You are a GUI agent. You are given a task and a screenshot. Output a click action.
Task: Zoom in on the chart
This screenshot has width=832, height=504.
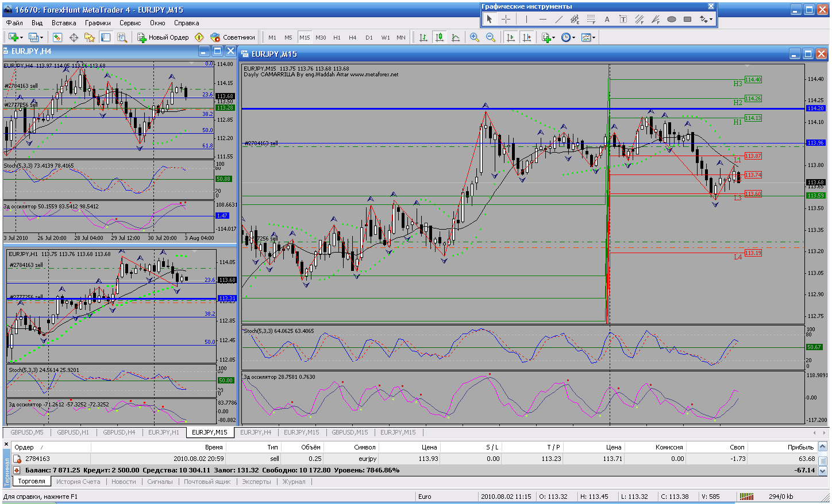tap(475, 37)
